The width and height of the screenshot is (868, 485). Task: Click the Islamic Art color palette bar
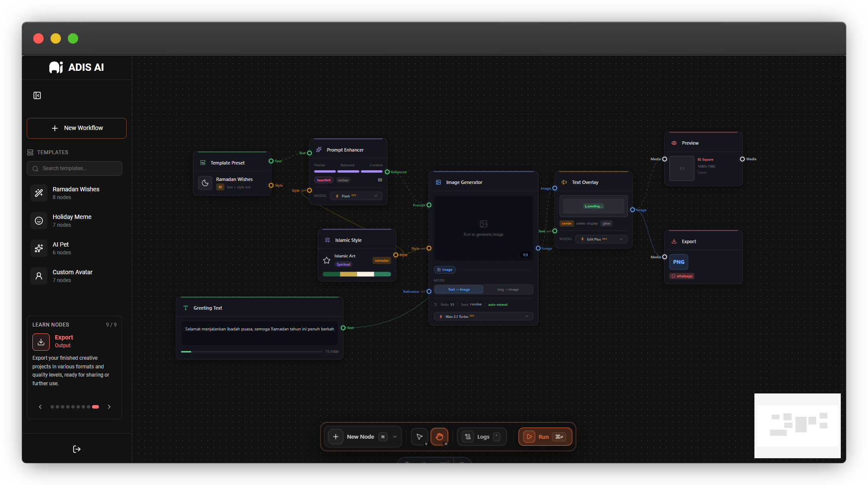(x=357, y=274)
